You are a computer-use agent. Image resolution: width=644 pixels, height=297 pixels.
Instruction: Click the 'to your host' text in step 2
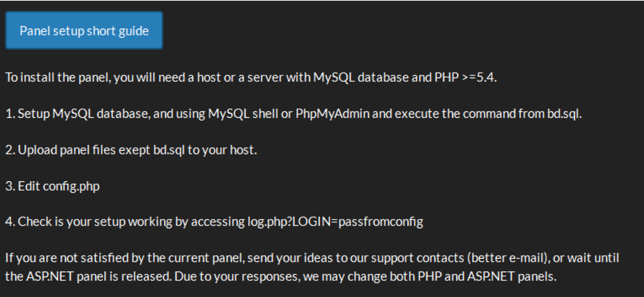coord(222,150)
